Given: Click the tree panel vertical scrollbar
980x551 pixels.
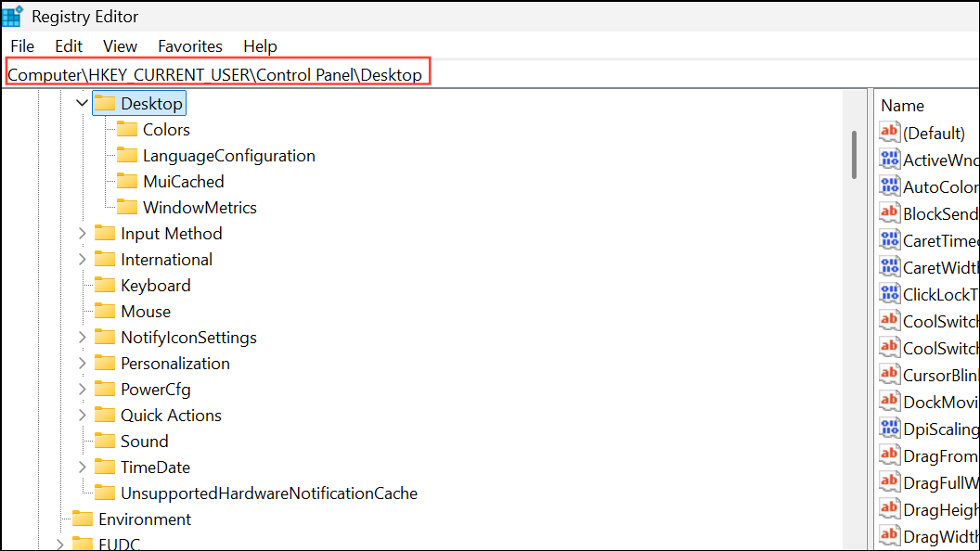Looking at the screenshot, I should point(854,158).
